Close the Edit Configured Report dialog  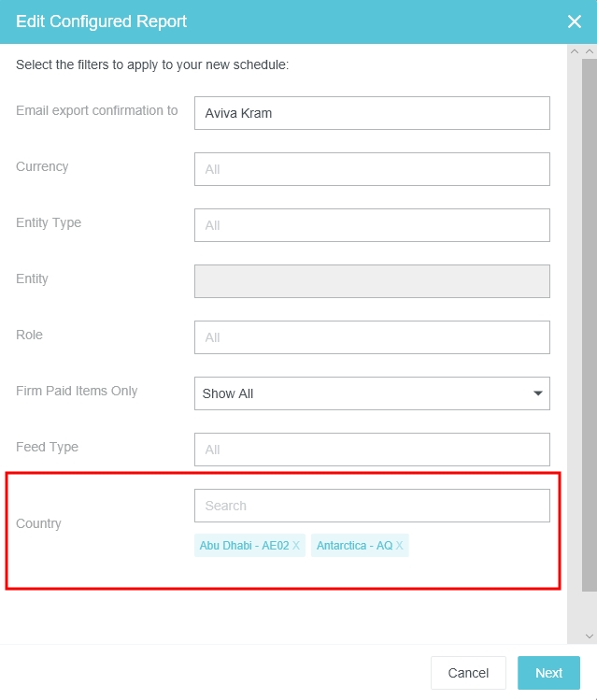[x=575, y=21]
